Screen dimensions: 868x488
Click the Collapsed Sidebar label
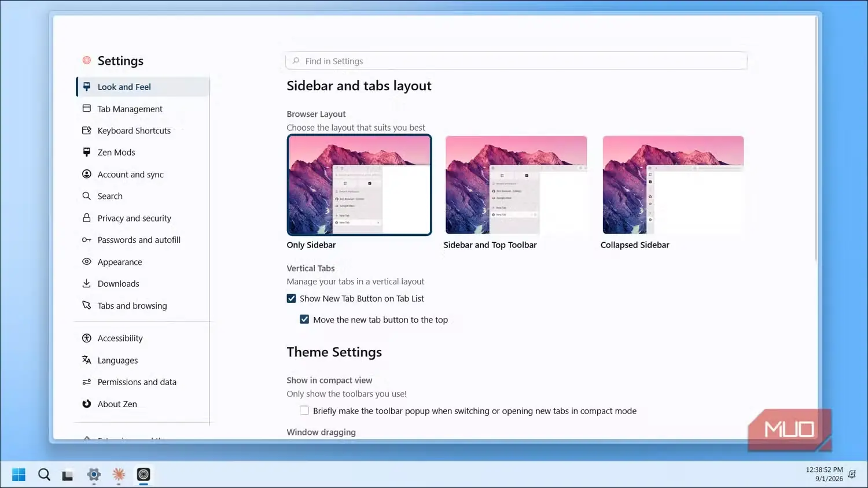point(635,245)
